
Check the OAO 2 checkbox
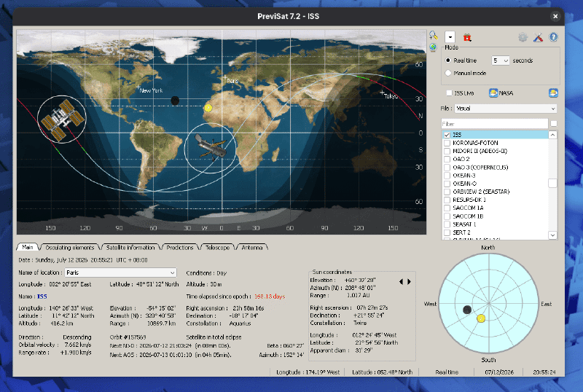click(x=447, y=159)
